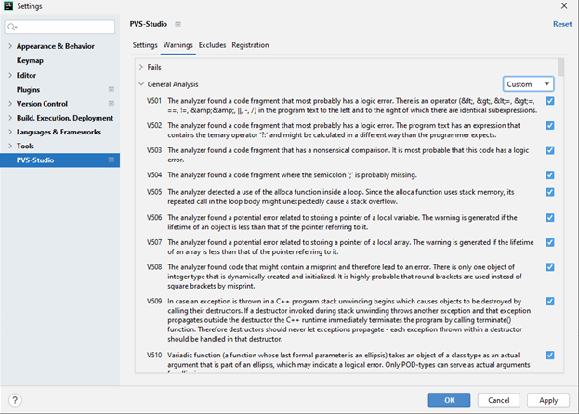Viewport: 579px width, 414px height.
Task: Click the help question mark icon
Action: [x=15, y=400]
